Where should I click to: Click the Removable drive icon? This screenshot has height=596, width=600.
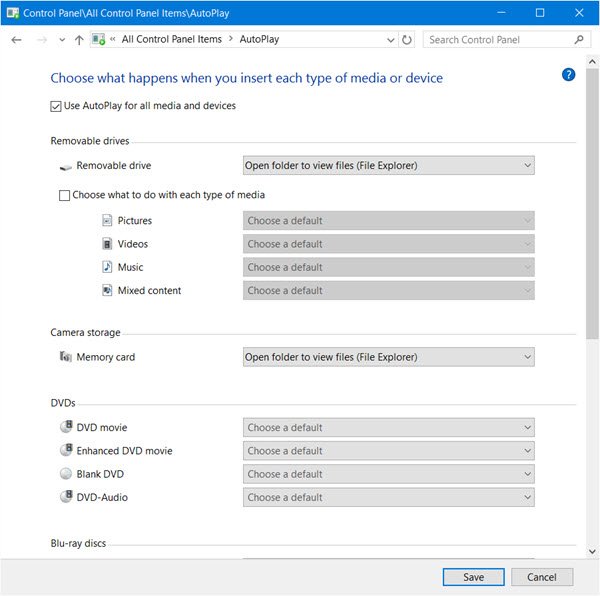point(65,166)
